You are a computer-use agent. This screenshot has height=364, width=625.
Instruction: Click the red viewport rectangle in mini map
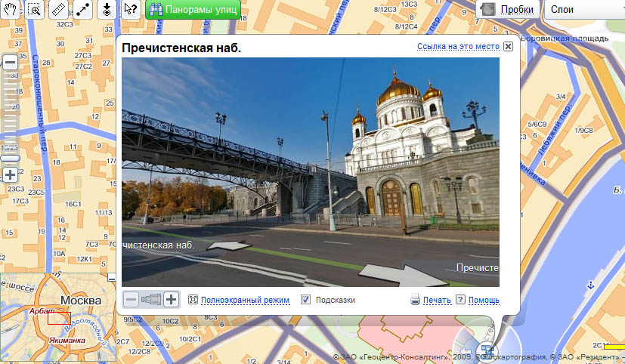59,318
